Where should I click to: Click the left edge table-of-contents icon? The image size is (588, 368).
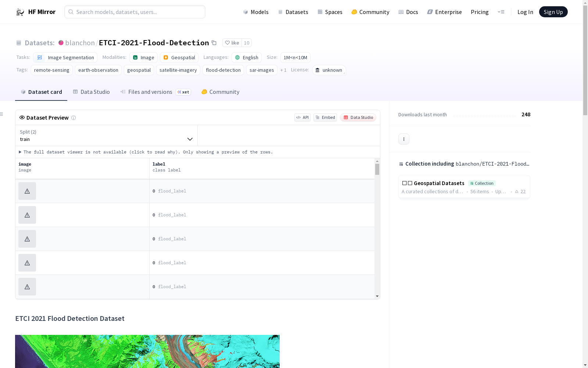2,114
